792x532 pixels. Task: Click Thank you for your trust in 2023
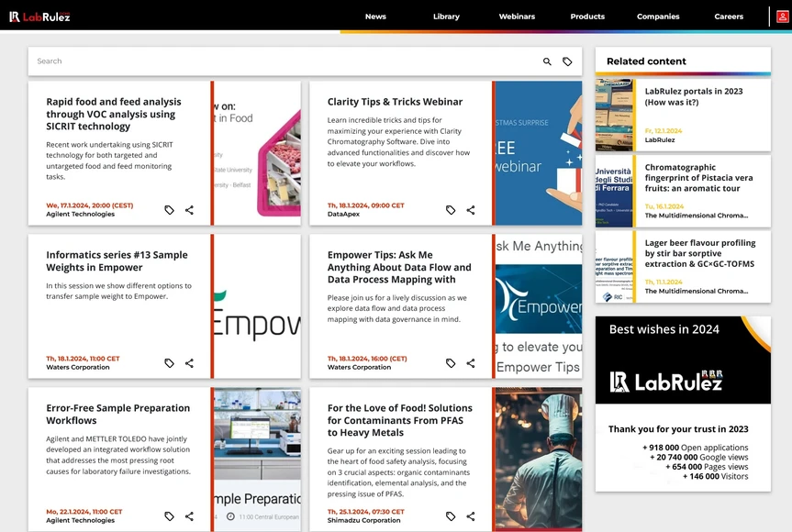coord(678,429)
